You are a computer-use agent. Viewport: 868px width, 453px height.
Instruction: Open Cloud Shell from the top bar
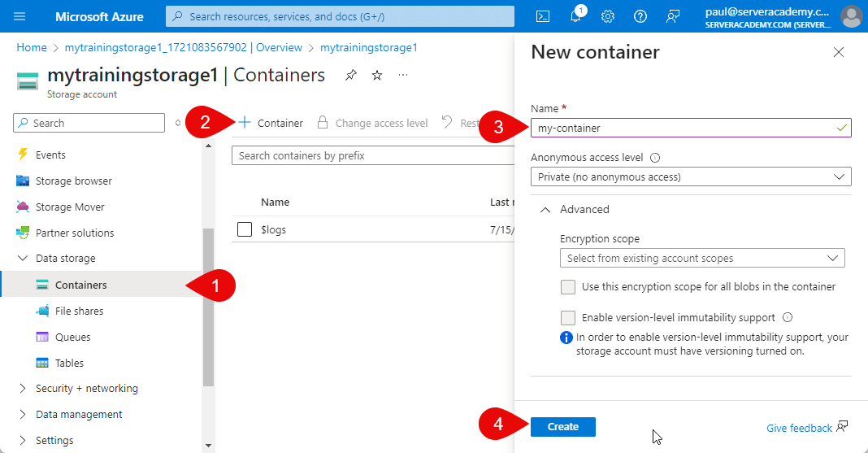pyautogui.click(x=544, y=16)
